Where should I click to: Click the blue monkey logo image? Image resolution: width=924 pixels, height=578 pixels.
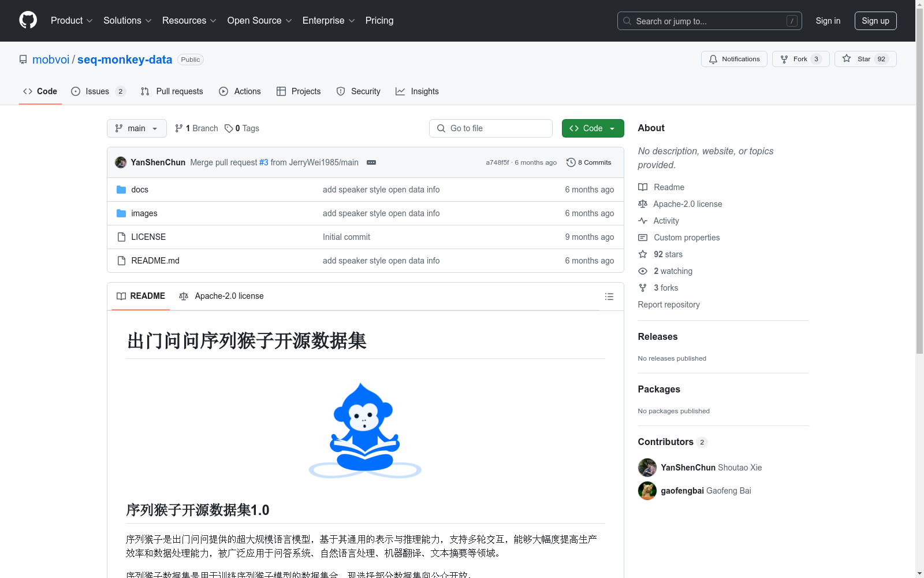365,430
